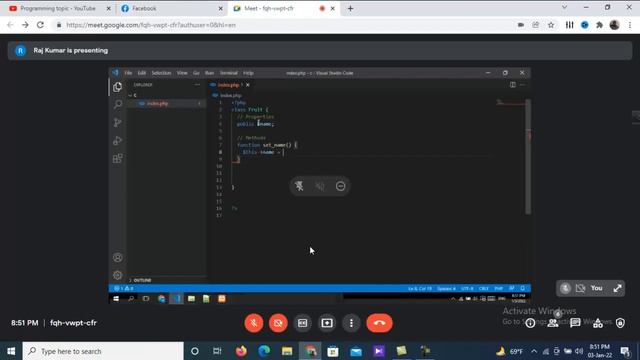The width and height of the screenshot is (640, 360).
Task: Click the You label on self-view
Action: click(596, 288)
